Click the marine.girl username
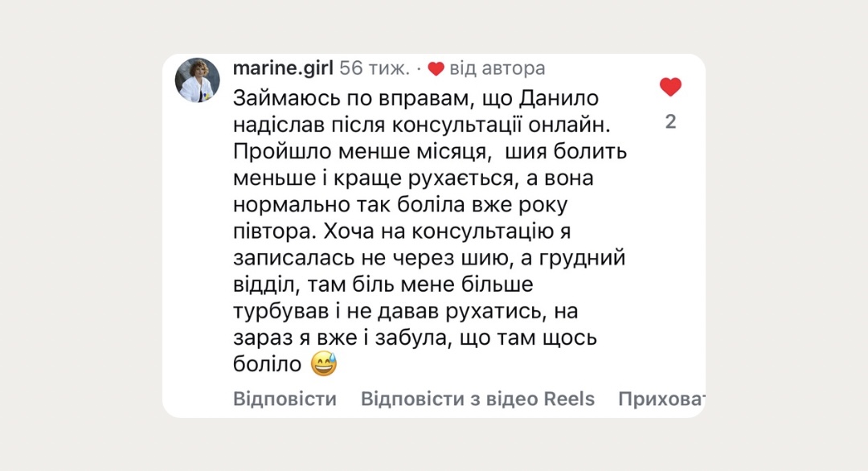Image resolution: width=868 pixels, height=471 pixels. pyautogui.click(x=282, y=68)
